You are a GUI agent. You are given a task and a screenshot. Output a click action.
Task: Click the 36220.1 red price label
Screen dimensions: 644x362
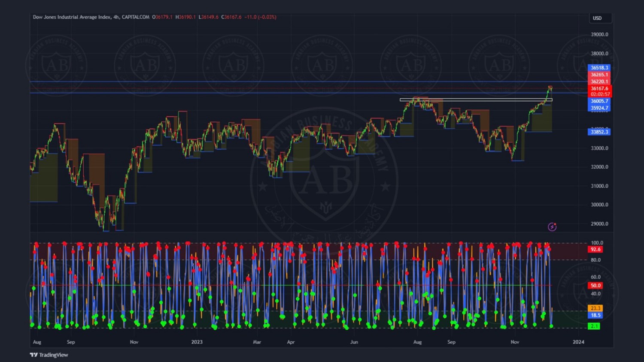599,81
